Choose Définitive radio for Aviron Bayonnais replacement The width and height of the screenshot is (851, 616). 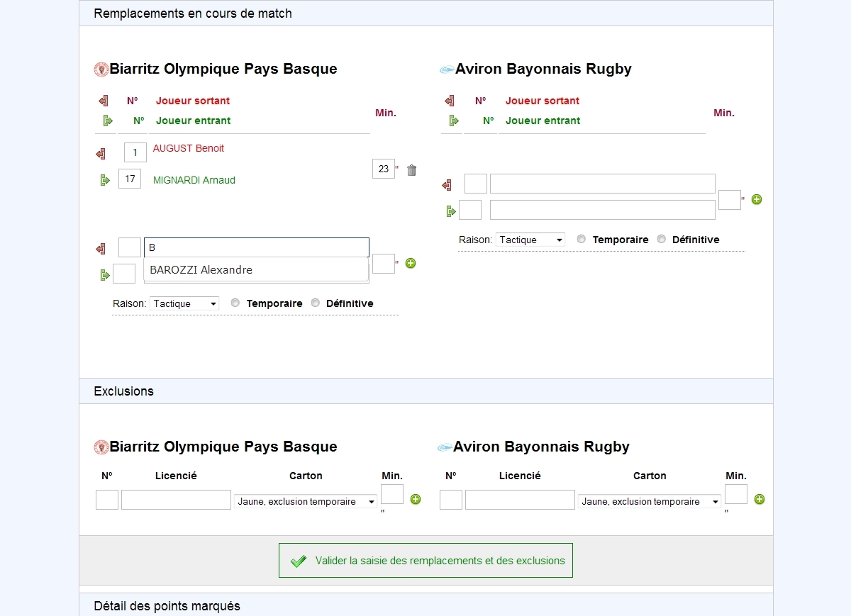662,239
